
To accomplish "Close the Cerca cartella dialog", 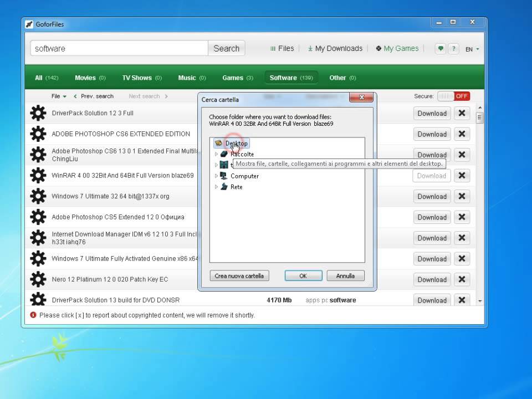I will click(361, 97).
